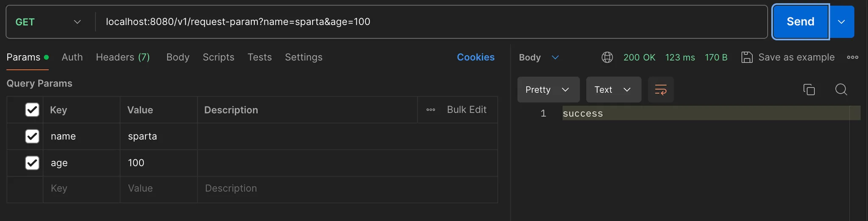Switch to the Scripts tab
Viewport: 868px width, 221px height.
218,57
